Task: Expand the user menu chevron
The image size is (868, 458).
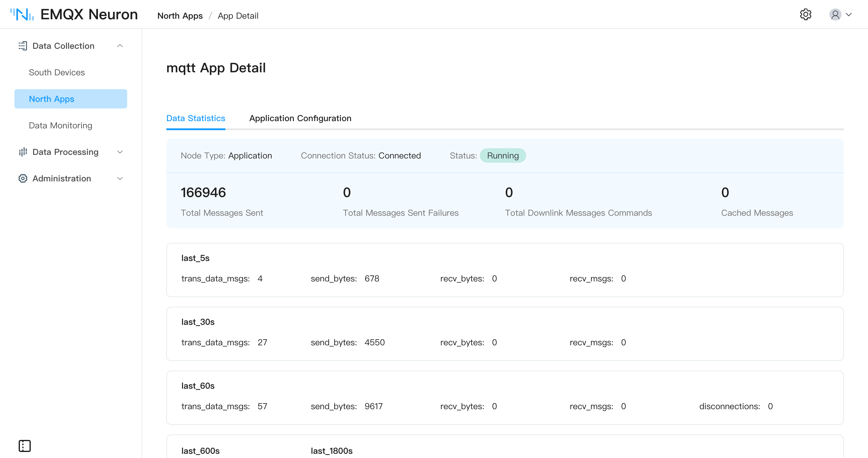Action: [849, 14]
